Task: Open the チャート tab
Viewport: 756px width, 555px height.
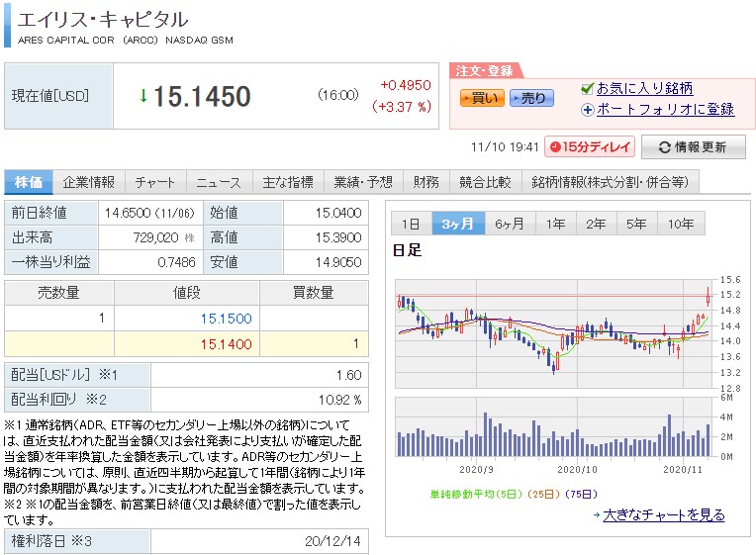Action: point(154,182)
